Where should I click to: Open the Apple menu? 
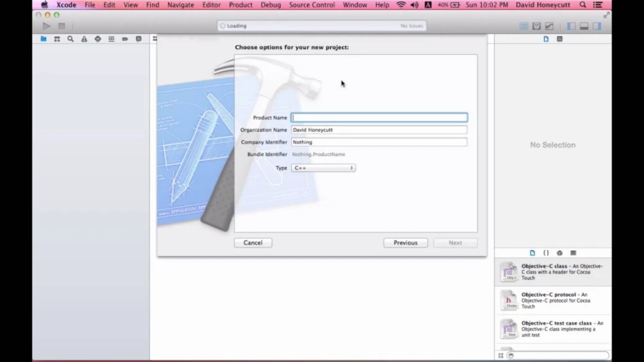click(x=44, y=5)
